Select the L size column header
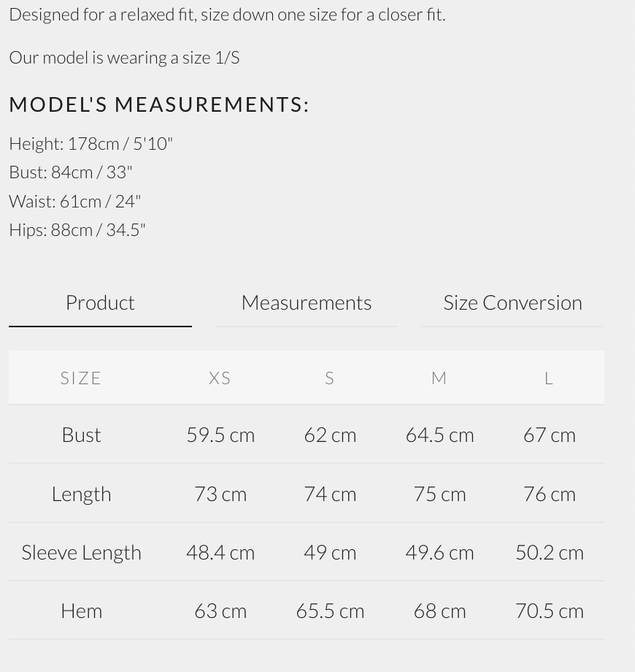The image size is (635, 672). [549, 378]
